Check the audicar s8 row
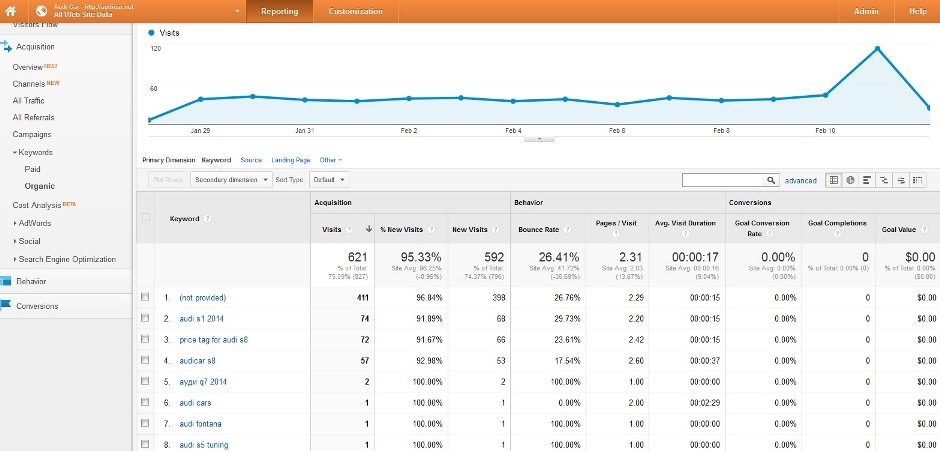 coord(145,360)
